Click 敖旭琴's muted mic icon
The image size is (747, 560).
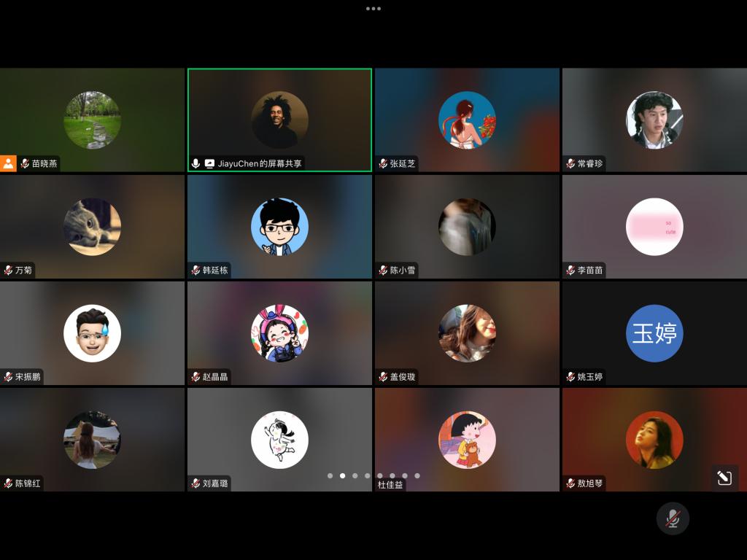570,483
